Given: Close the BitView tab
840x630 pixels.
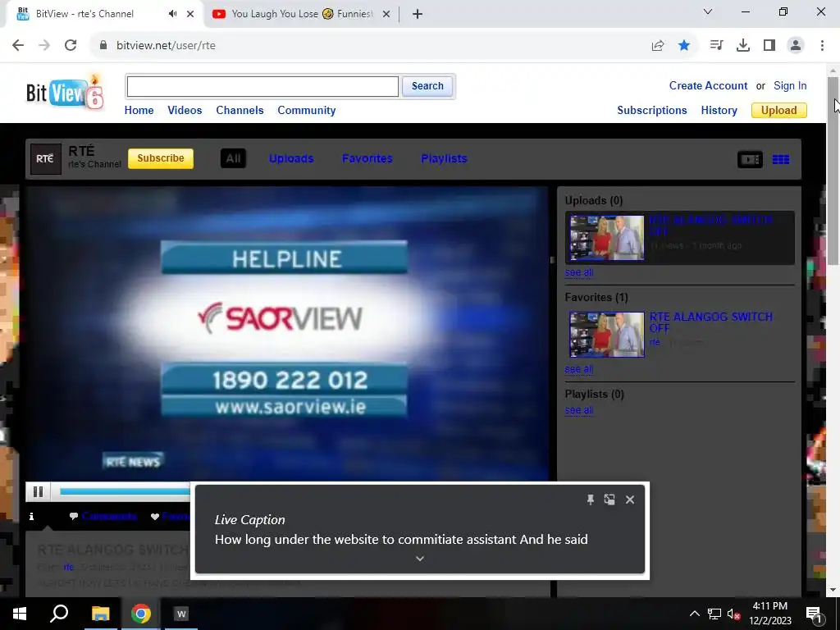Looking at the screenshot, I should click(190, 14).
